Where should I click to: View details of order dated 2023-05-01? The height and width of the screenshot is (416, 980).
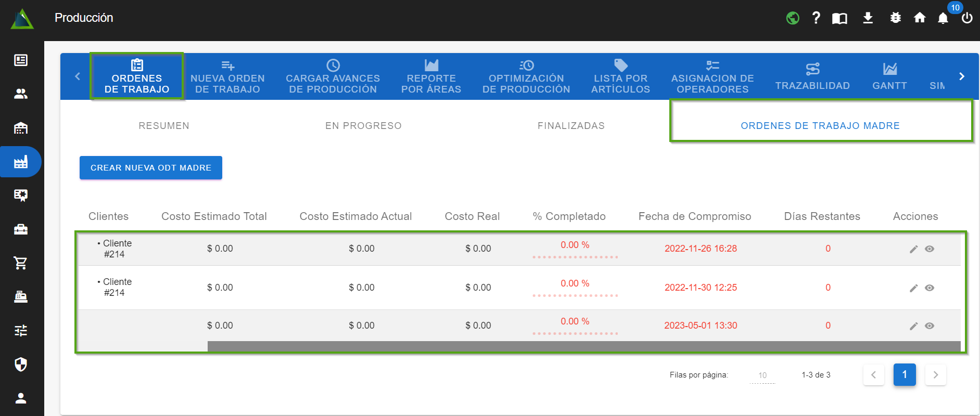coord(930,326)
